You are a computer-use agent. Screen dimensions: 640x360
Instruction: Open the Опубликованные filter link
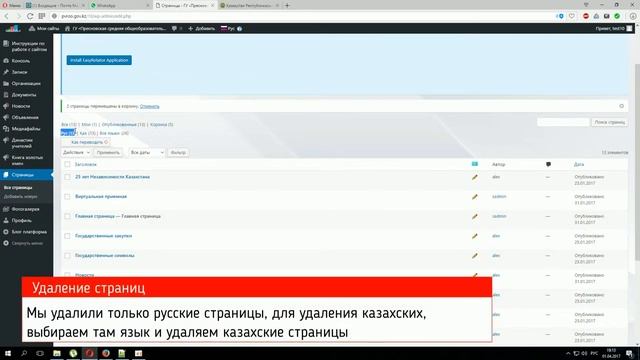[123, 124]
